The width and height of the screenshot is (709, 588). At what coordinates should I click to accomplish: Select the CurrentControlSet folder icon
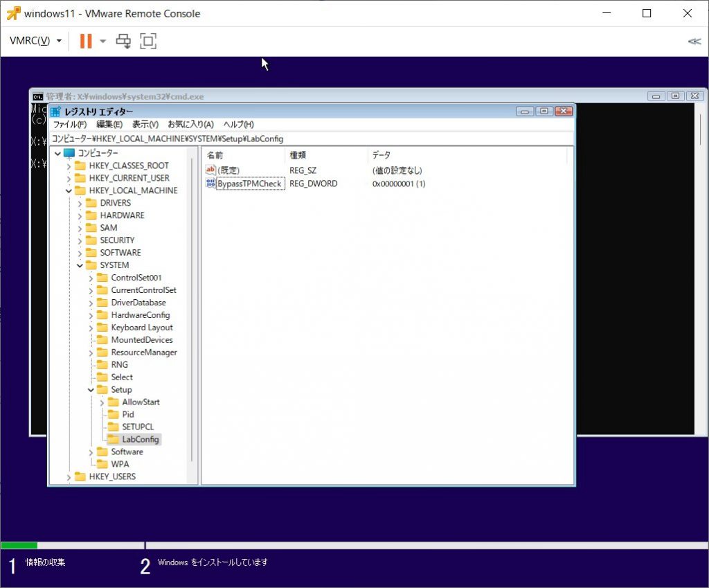[102, 290]
